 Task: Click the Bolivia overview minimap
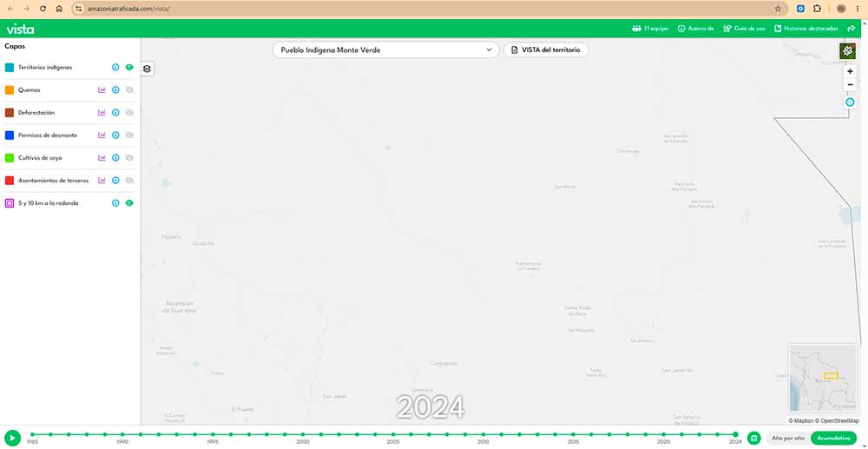823,378
